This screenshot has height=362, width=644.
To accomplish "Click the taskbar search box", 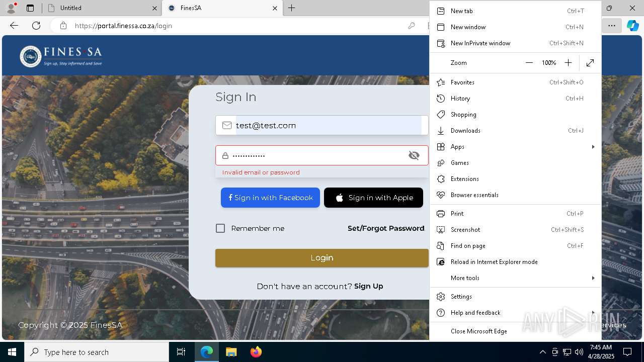I will coord(97,352).
